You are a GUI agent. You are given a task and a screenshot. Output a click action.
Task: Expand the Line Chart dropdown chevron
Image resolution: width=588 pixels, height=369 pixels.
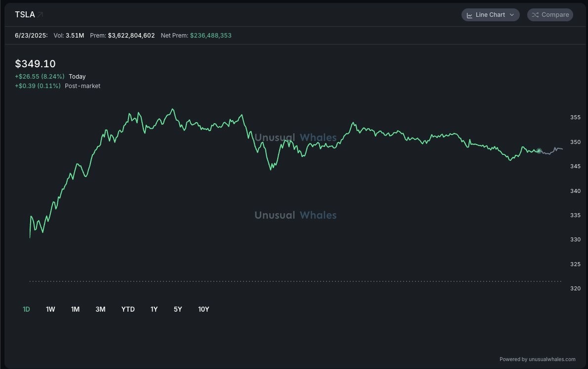(x=512, y=15)
